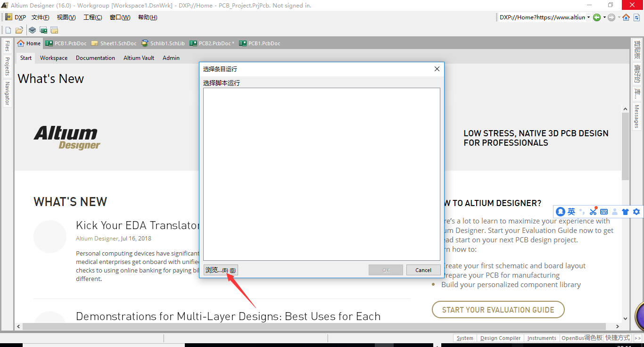
Task: Expand the back button history dropdown
Action: (x=604, y=17)
